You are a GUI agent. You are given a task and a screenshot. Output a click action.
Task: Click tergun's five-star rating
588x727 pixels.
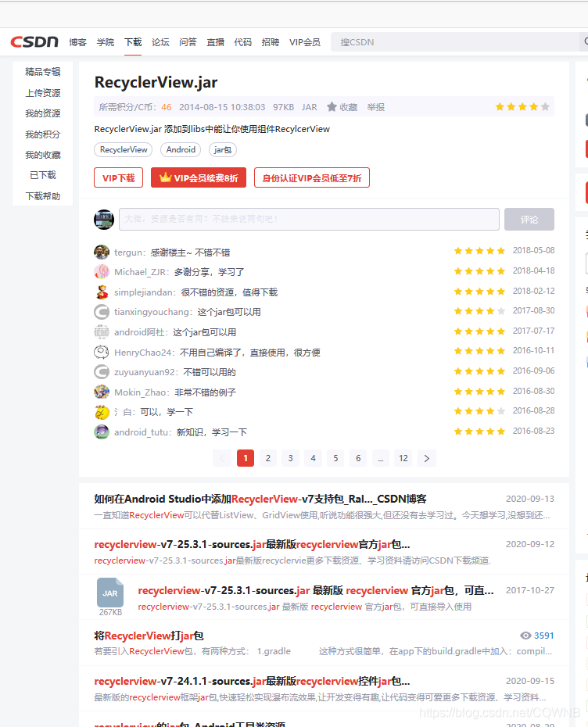tap(479, 251)
